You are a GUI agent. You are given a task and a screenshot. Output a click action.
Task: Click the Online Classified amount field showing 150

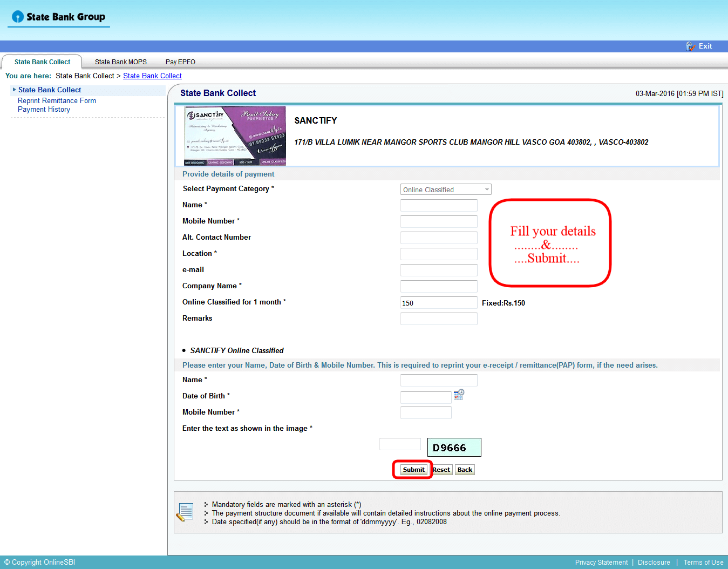click(x=439, y=302)
